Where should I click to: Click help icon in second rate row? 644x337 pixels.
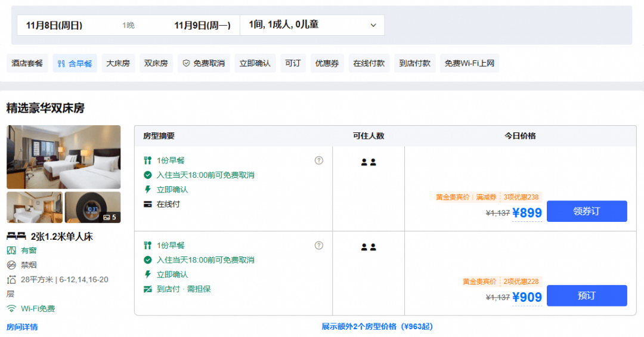318,245
